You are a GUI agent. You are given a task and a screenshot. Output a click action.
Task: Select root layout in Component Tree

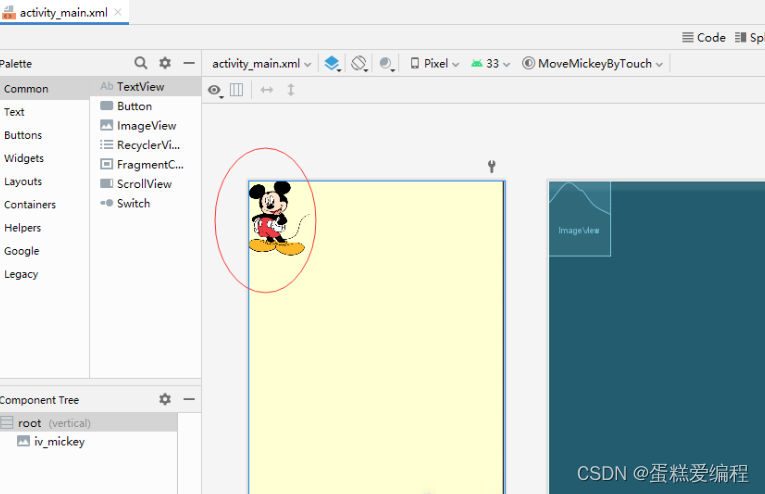(88, 423)
